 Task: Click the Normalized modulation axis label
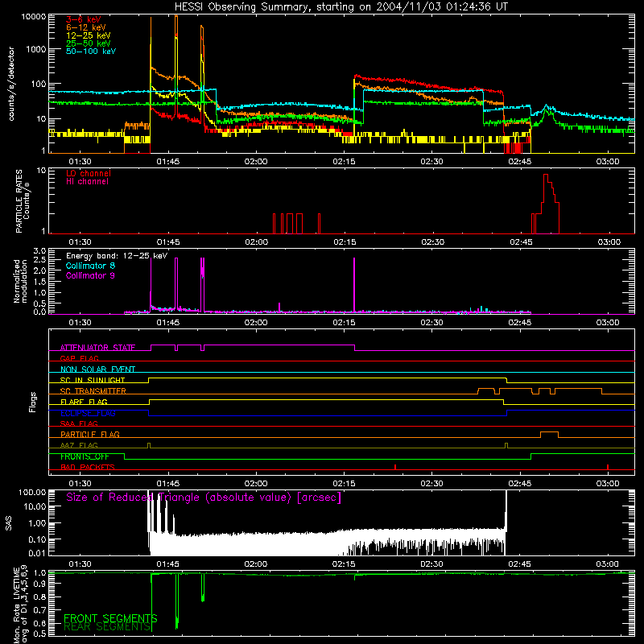[20, 281]
